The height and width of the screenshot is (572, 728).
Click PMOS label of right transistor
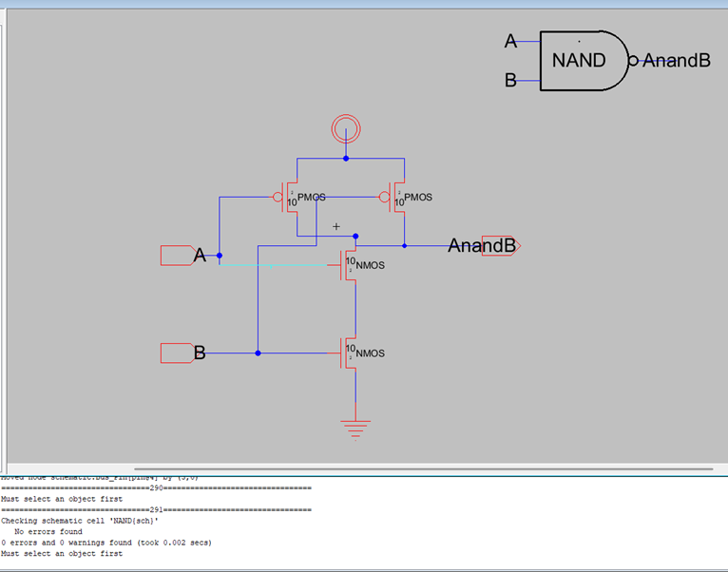coord(418,198)
